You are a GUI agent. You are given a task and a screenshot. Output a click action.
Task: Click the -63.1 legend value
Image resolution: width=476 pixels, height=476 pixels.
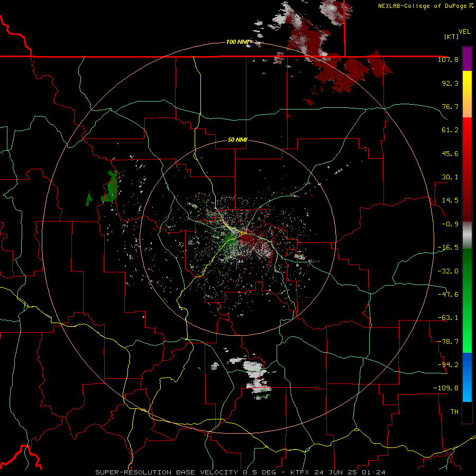point(448,318)
